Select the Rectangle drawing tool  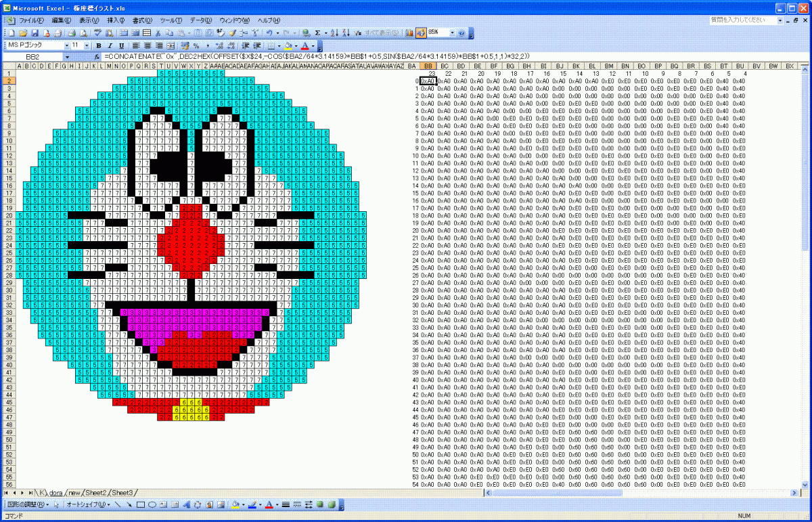coord(140,504)
